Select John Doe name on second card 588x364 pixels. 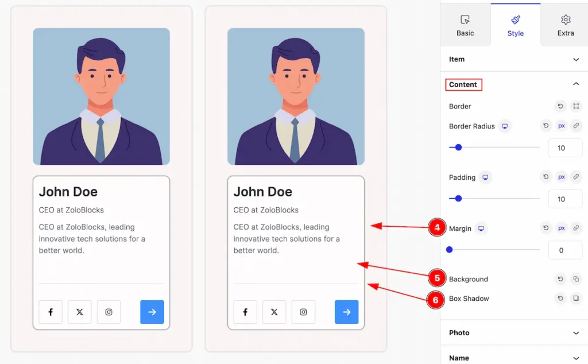[x=263, y=192]
